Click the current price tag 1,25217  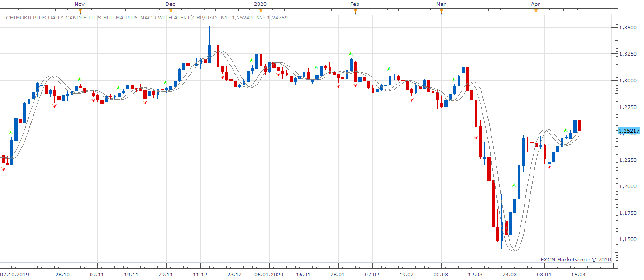coord(629,131)
